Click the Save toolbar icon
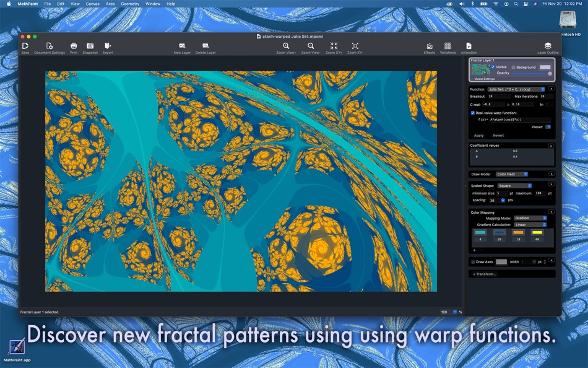This screenshot has height=368, width=588. click(25, 46)
